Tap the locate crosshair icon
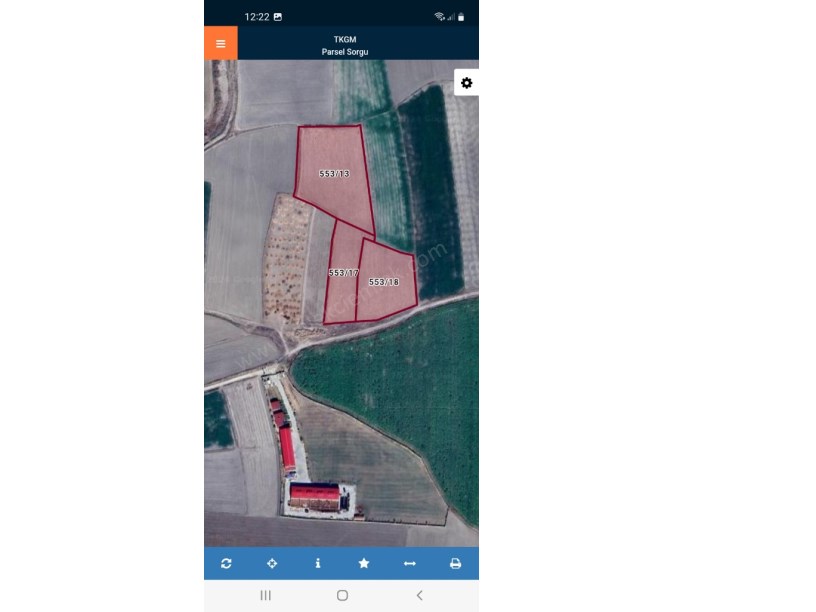 [272, 563]
